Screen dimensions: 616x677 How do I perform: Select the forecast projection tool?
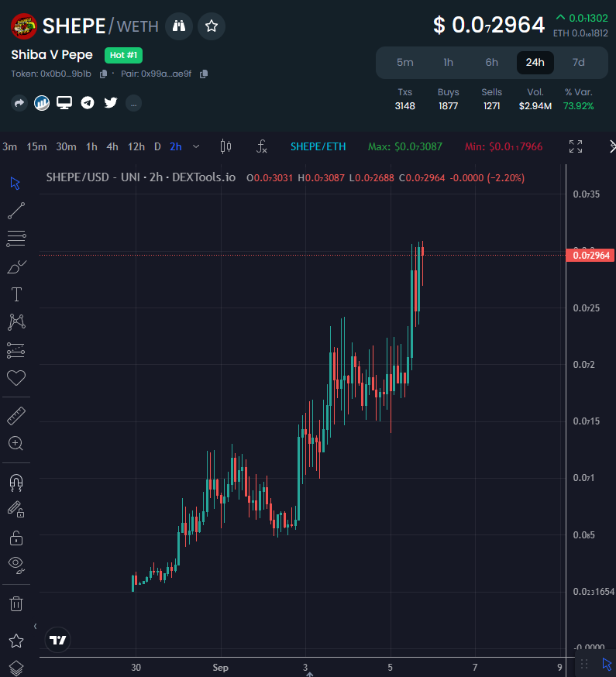[x=16, y=350]
